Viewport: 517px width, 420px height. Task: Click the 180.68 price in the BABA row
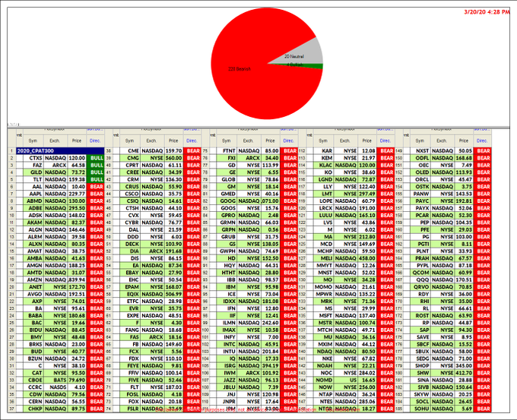[x=77, y=316]
